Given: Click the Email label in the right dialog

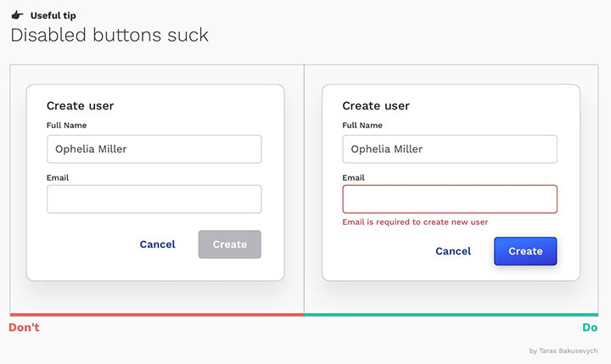Looking at the screenshot, I should pyautogui.click(x=353, y=177).
